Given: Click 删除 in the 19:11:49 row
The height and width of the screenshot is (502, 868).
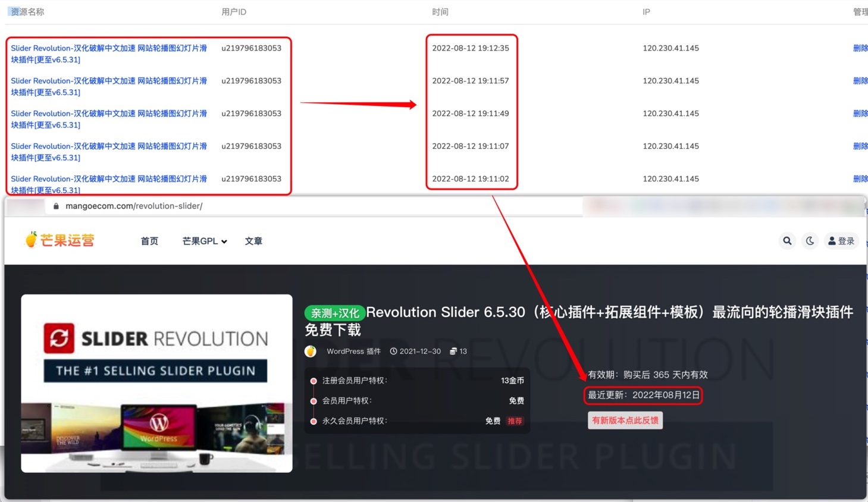Looking at the screenshot, I should click(x=860, y=114).
